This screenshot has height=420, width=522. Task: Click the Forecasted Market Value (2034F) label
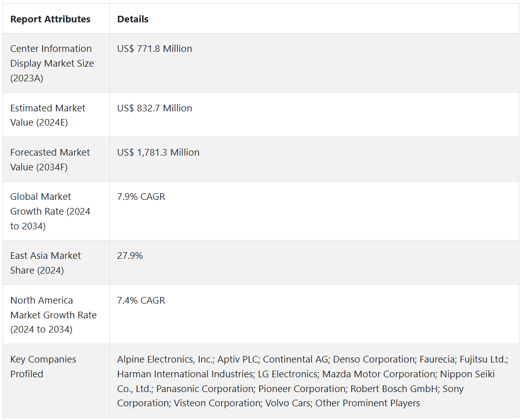pyautogui.click(x=50, y=159)
